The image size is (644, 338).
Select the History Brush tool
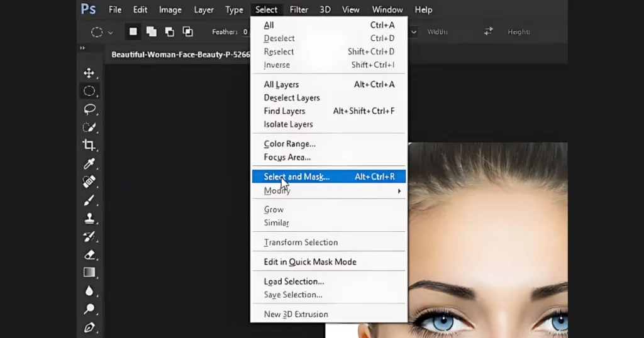tap(89, 236)
